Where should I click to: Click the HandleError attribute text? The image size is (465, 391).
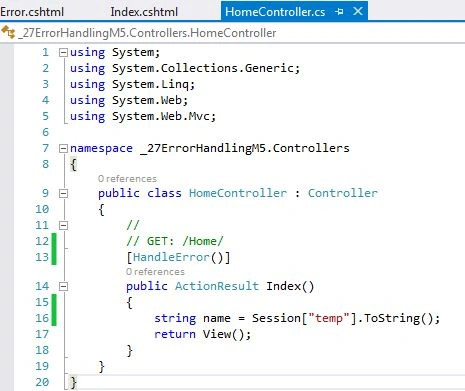(171, 257)
